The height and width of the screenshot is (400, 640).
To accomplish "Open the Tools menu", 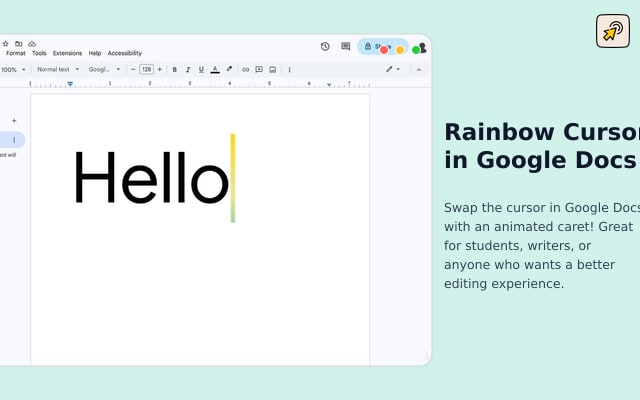I will (39, 53).
